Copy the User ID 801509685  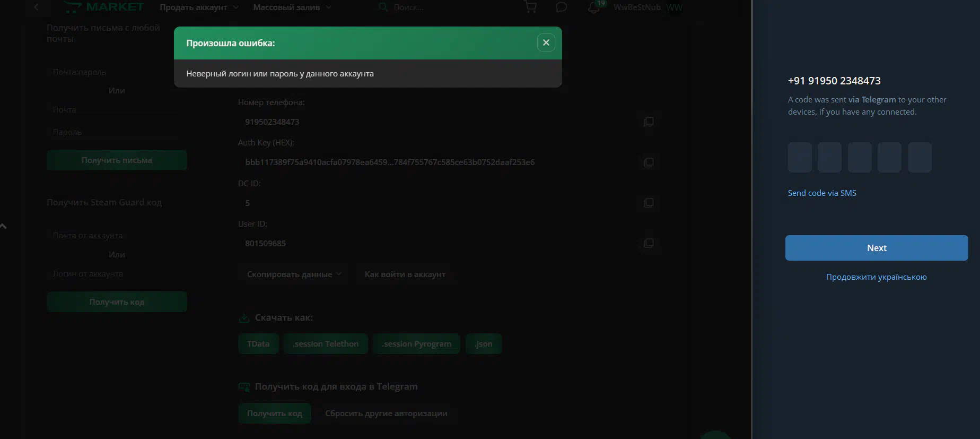649,243
